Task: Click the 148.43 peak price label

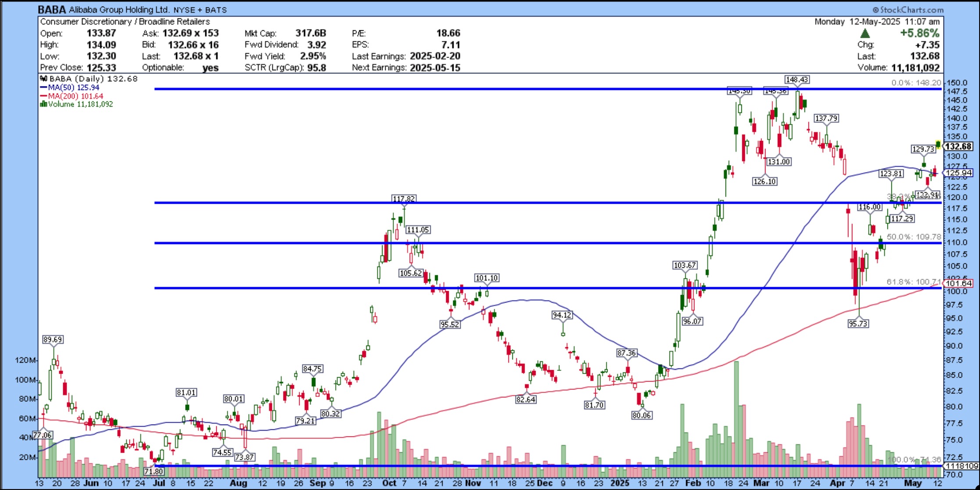Action: click(x=797, y=79)
